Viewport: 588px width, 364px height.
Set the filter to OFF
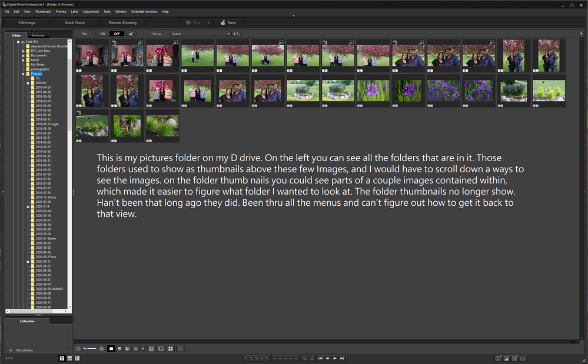[x=117, y=34]
